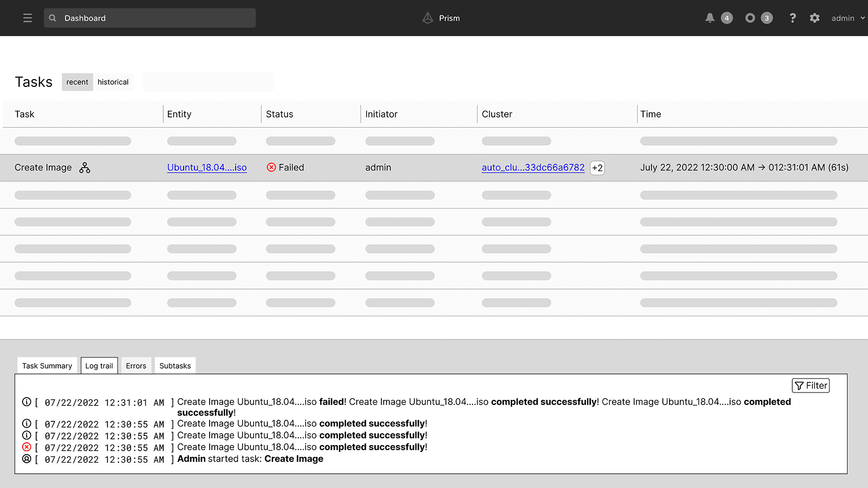The image size is (868, 488).
Task: Click the alerts count badge 4
Action: click(727, 18)
